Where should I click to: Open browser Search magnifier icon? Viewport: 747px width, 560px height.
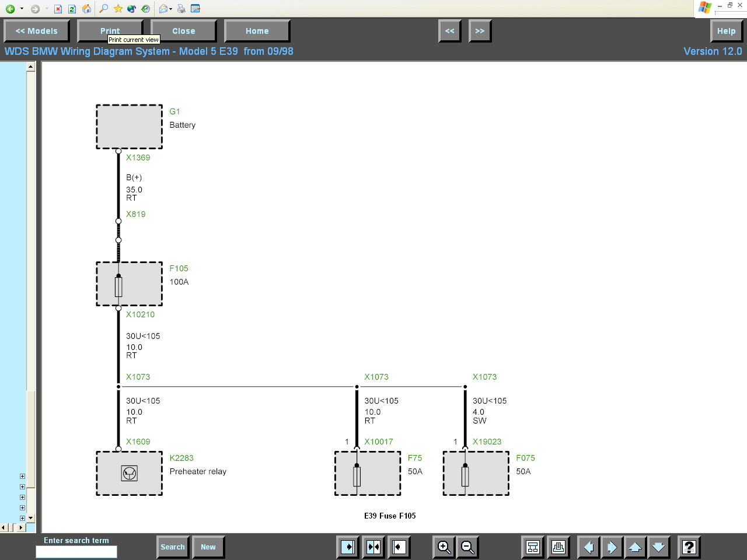[103, 9]
